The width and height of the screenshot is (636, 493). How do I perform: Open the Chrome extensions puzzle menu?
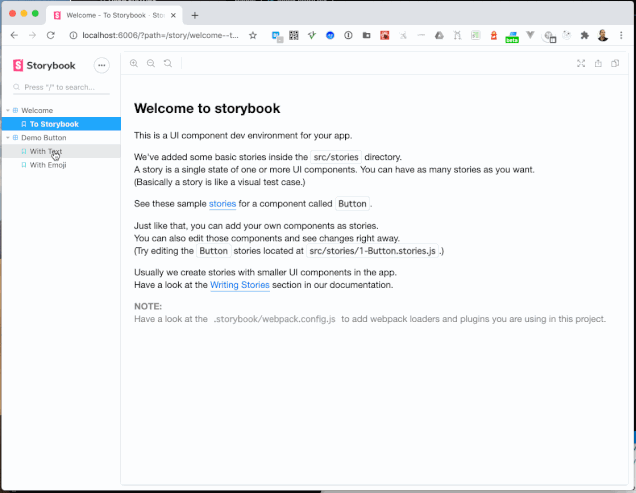point(584,35)
